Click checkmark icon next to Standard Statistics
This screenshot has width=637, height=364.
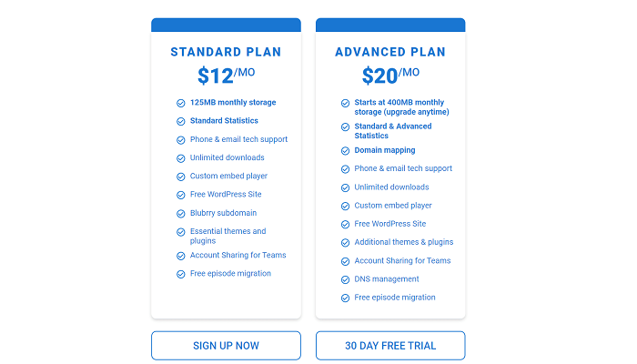pos(181,121)
